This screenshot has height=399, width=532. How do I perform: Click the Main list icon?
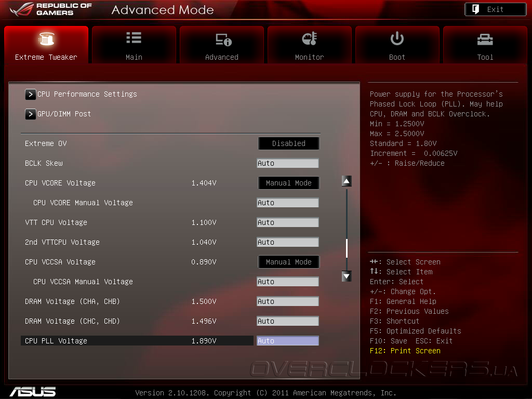click(x=134, y=37)
